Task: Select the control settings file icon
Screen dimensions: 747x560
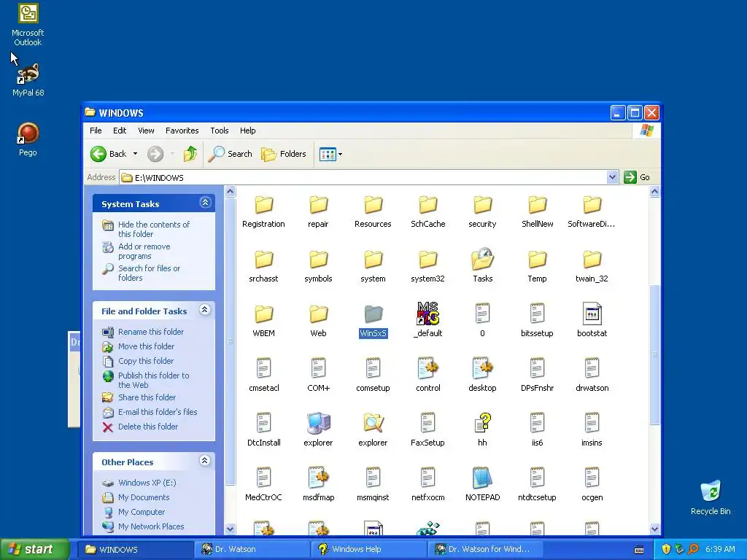Action: pyautogui.click(x=427, y=375)
